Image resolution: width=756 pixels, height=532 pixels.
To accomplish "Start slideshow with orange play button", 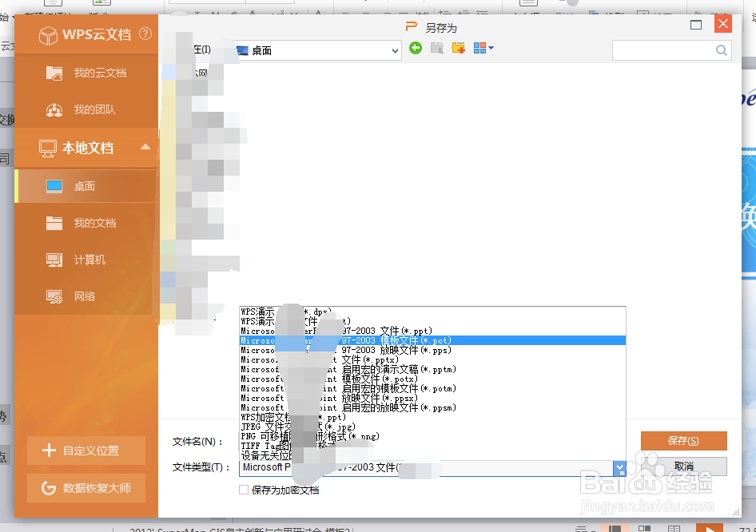I will [710, 528].
